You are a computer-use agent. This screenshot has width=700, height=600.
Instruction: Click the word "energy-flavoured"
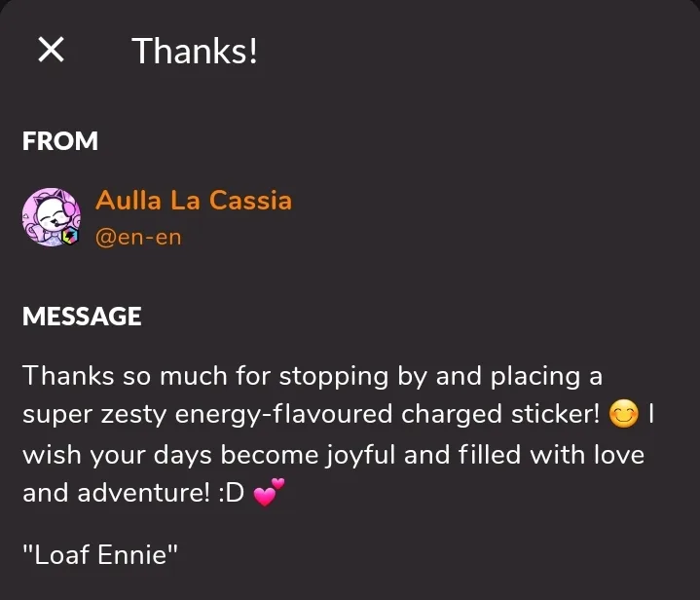pyautogui.click(x=283, y=415)
